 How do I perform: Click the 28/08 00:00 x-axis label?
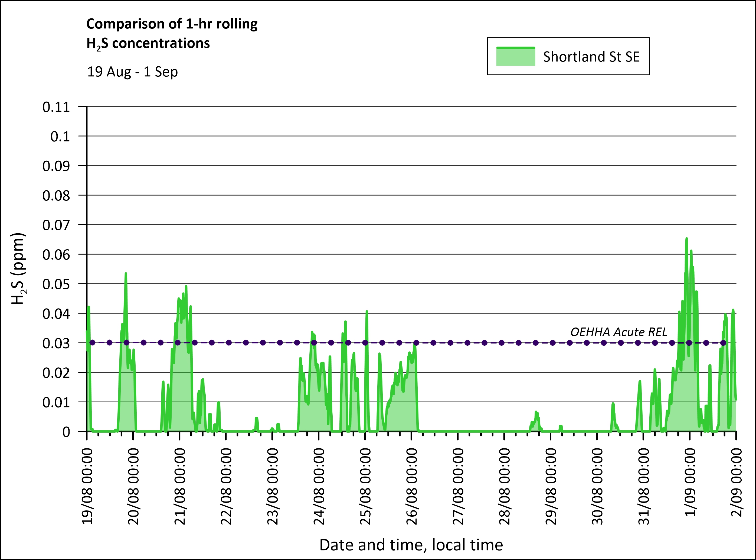[x=505, y=486]
